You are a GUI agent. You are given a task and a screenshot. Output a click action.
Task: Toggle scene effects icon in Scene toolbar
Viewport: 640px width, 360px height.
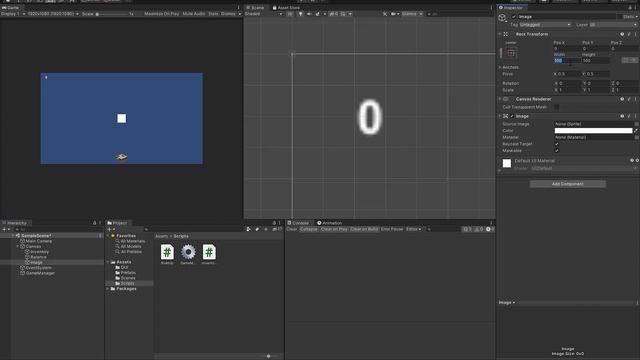click(x=318, y=14)
